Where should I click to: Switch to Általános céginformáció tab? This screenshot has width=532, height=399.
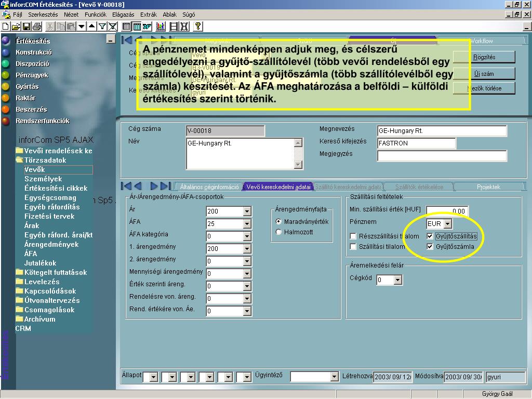point(209,187)
